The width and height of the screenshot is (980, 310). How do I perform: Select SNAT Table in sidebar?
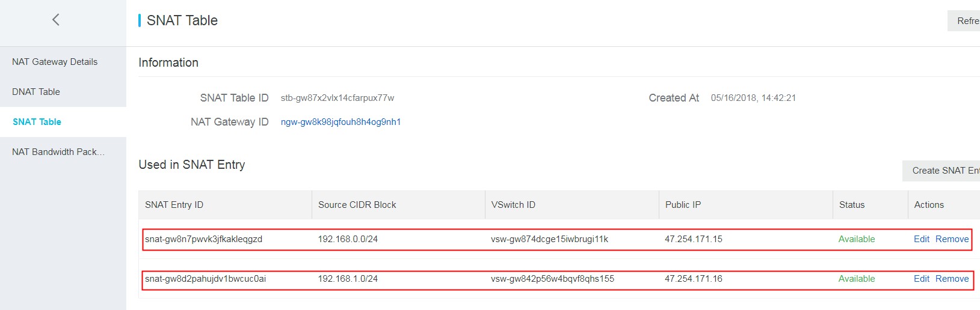pyautogui.click(x=37, y=122)
